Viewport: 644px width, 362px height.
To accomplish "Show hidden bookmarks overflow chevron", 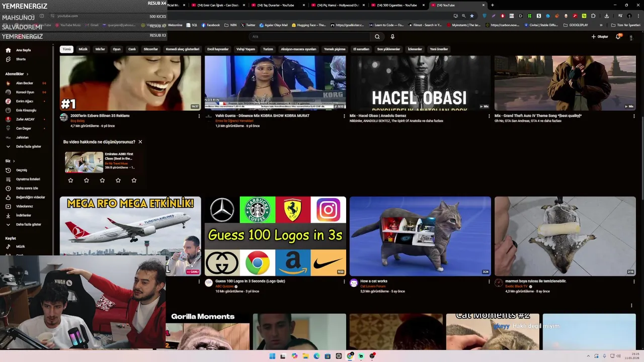I will [601, 25].
